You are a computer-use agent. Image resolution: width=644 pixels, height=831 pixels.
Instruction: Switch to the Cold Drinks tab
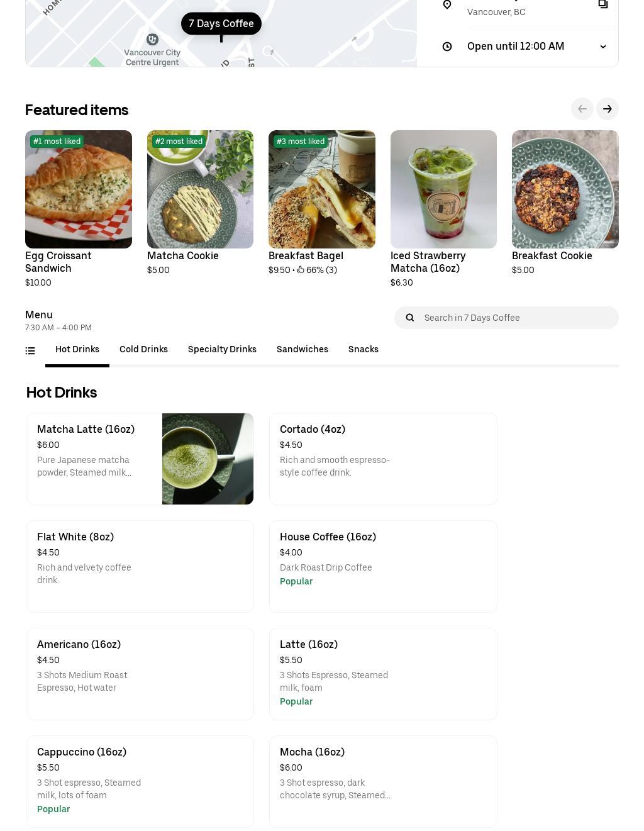(x=143, y=349)
